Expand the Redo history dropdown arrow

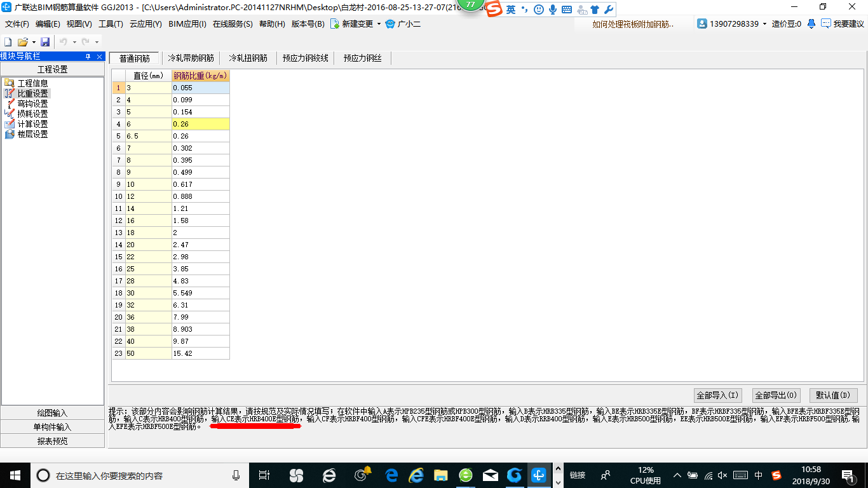pos(97,42)
